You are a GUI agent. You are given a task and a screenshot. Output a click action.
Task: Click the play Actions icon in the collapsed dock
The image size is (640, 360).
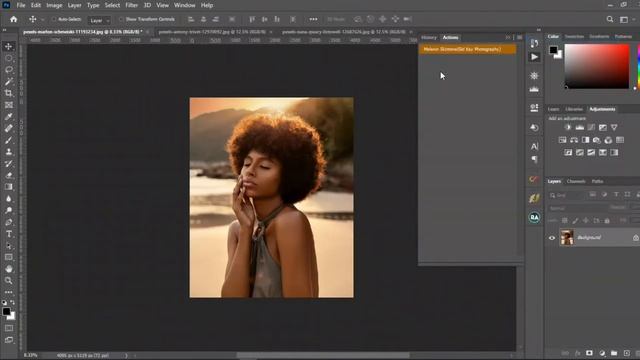(534, 57)
